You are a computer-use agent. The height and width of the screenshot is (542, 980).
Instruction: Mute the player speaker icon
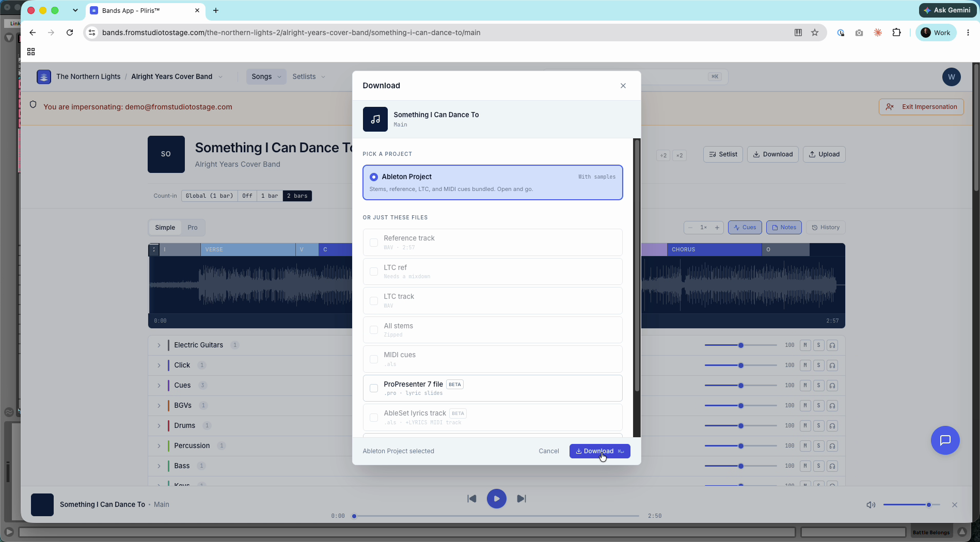click(x=871, y=505)
